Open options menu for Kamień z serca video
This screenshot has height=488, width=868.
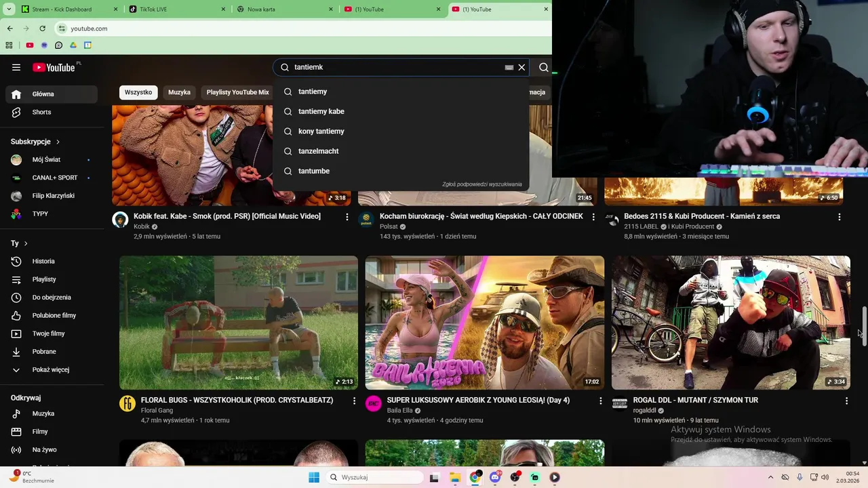840,217
